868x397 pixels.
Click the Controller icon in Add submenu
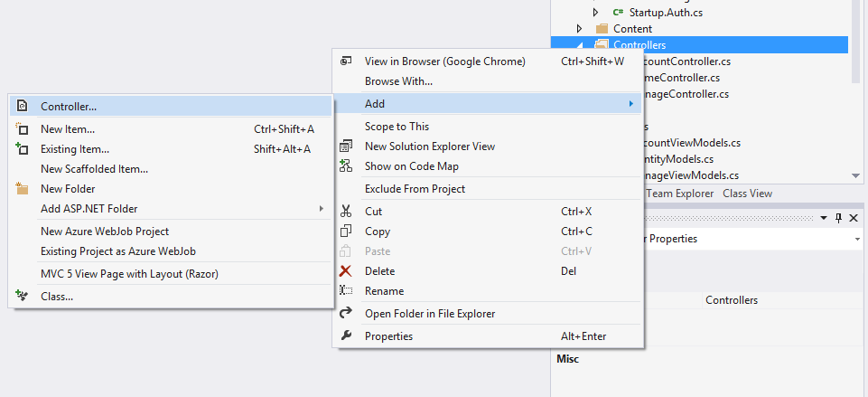pyautogui.click(x=23, y=106)
